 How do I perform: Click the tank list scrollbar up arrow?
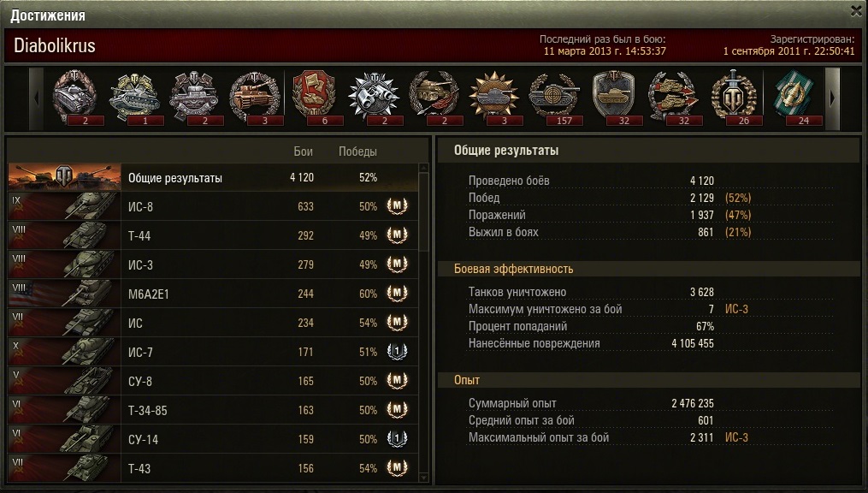[424, 168]
